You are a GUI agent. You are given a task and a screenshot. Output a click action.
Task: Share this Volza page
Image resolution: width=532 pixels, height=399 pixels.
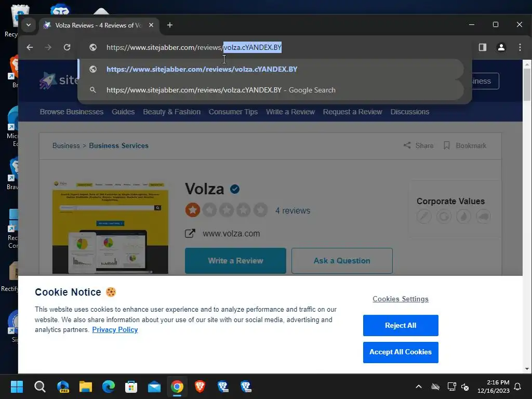(418, 145)
